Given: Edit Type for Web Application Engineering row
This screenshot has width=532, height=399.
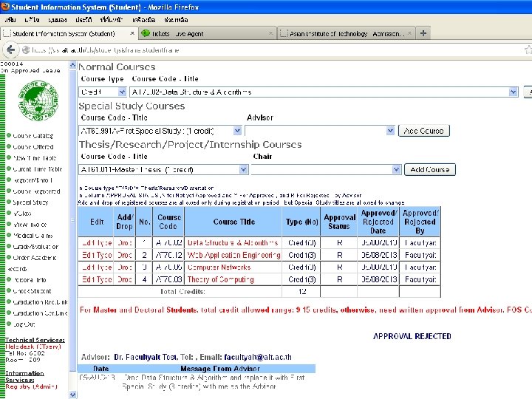Looking at the screenshot, I should (x=97, y=255).
